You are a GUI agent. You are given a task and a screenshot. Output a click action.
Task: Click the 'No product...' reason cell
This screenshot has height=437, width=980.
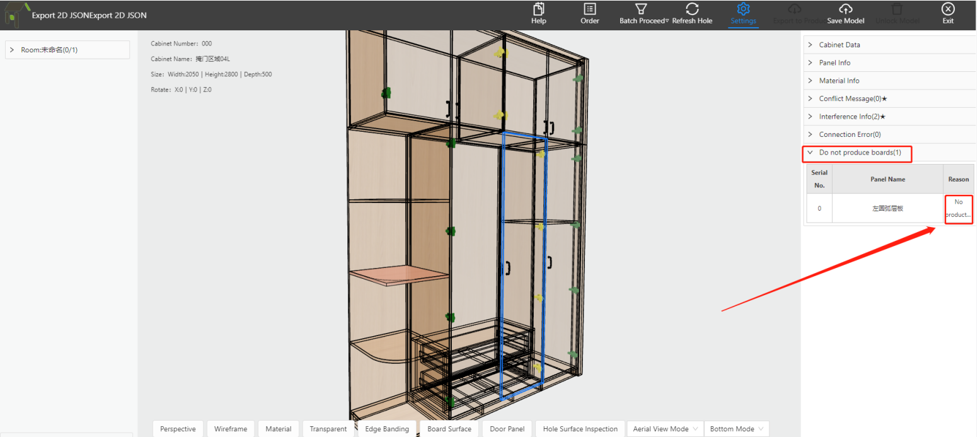[959, 208]
